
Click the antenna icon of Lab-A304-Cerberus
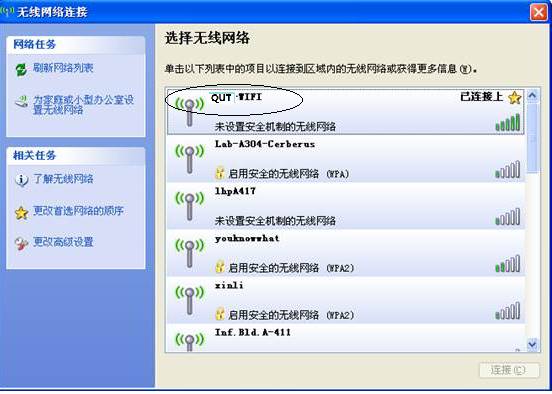pyautogui.click(x=189, y=159)
